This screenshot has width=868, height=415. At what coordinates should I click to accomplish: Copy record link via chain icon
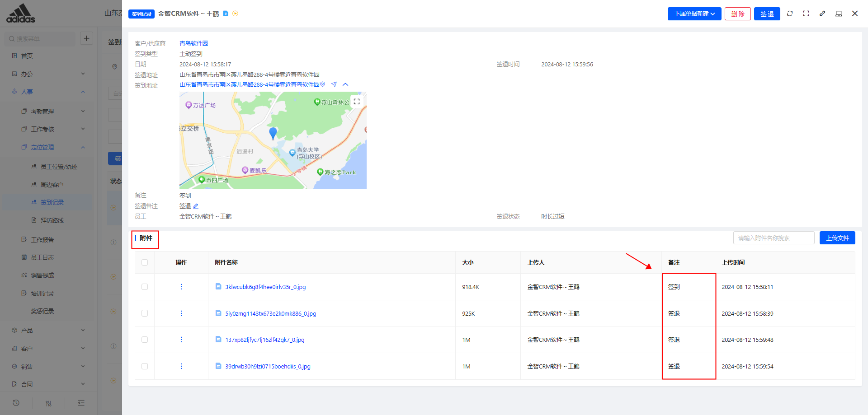click(822, 14)
